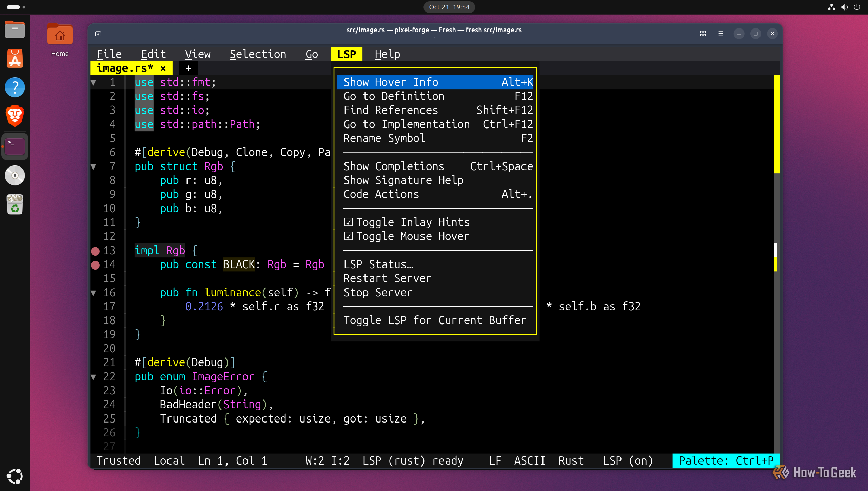Click the grid view icon in the titlebar

(703, 34)
